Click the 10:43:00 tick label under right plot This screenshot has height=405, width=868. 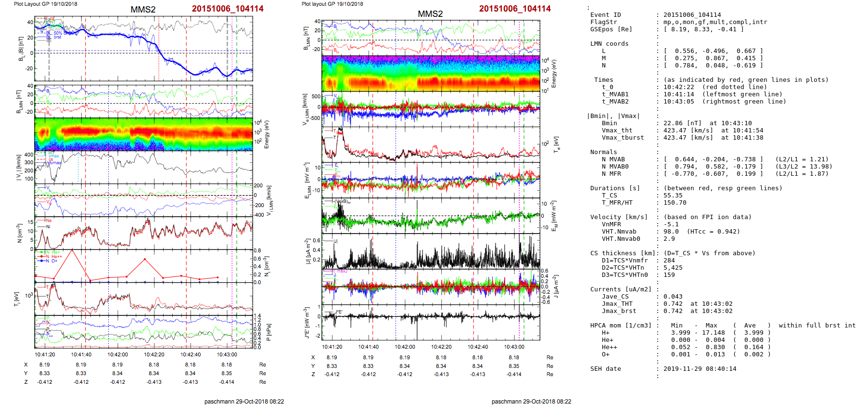[x=514, y=347]
